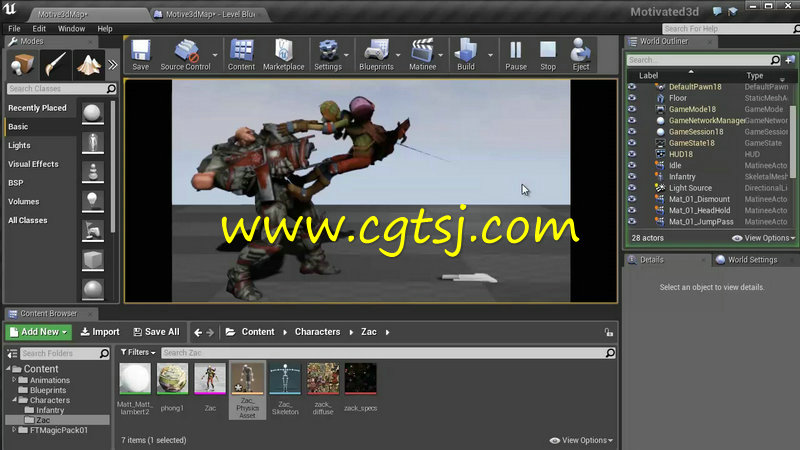
Task: Open the Blueprints toolbar icon
Action: point(376,54)
